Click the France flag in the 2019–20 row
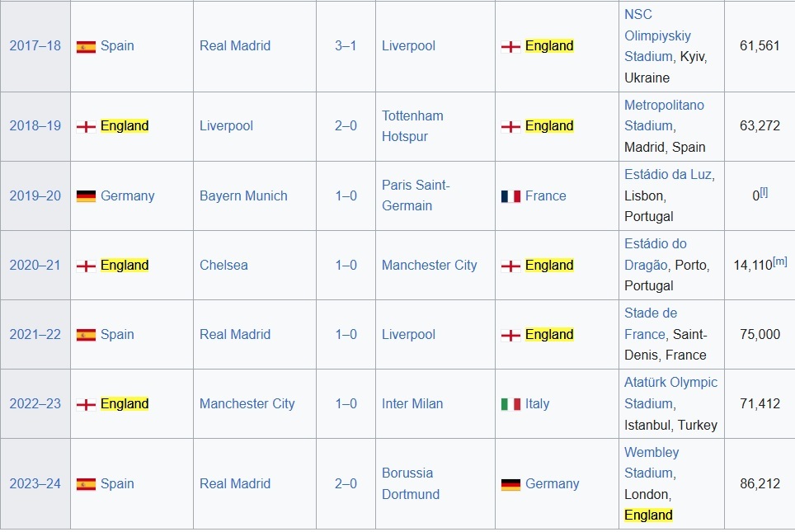The image size is (795, 532). click(510, 196)
